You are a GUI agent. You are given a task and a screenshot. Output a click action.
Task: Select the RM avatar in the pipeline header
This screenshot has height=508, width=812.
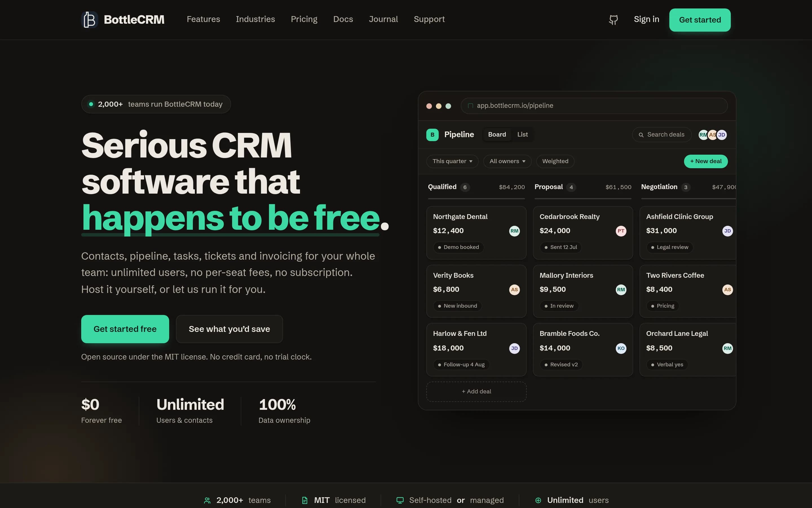pos(703,135)
